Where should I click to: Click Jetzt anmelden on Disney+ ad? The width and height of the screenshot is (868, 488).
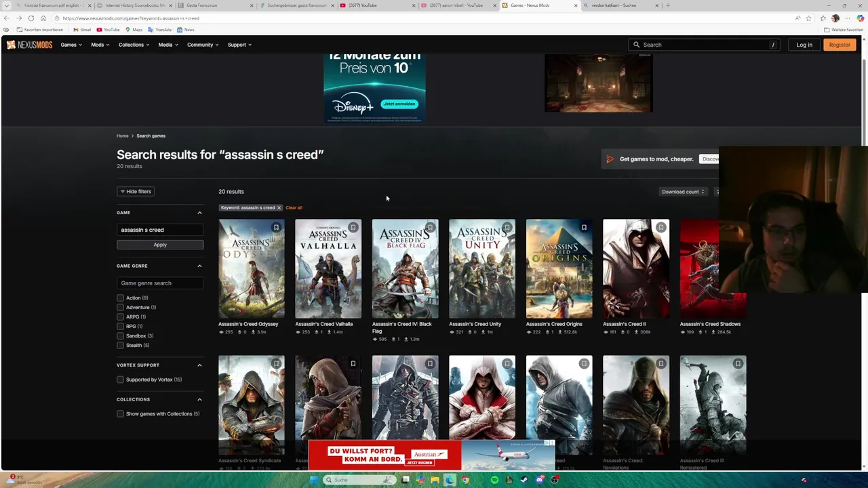(x=399, y=104)
